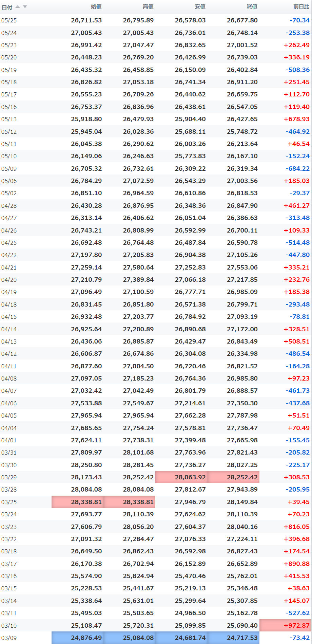This screenshot has width=312, height=644.
Task: Click the 05/13 change value +678.93
Action: 297,119
